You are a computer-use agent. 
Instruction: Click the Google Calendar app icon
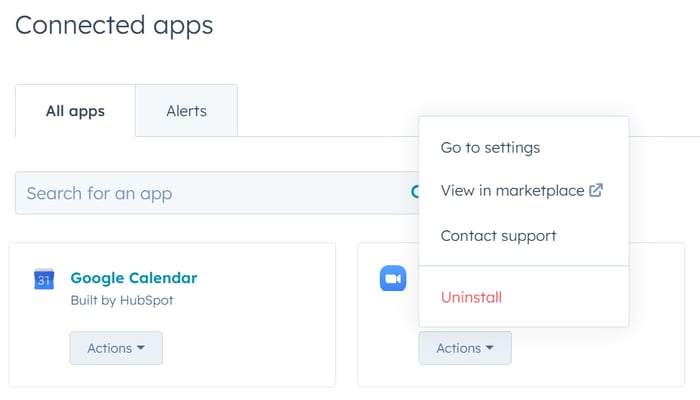coord(44,279)
